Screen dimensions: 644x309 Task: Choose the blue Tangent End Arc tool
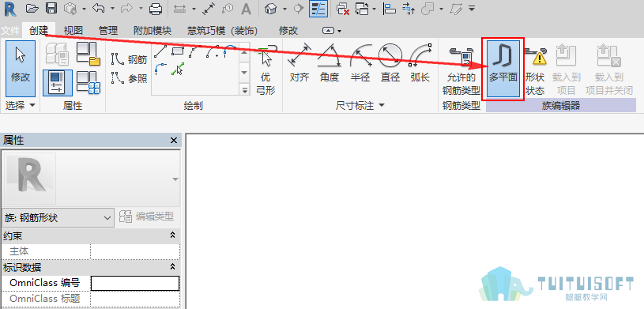click(x=230, y=51)
